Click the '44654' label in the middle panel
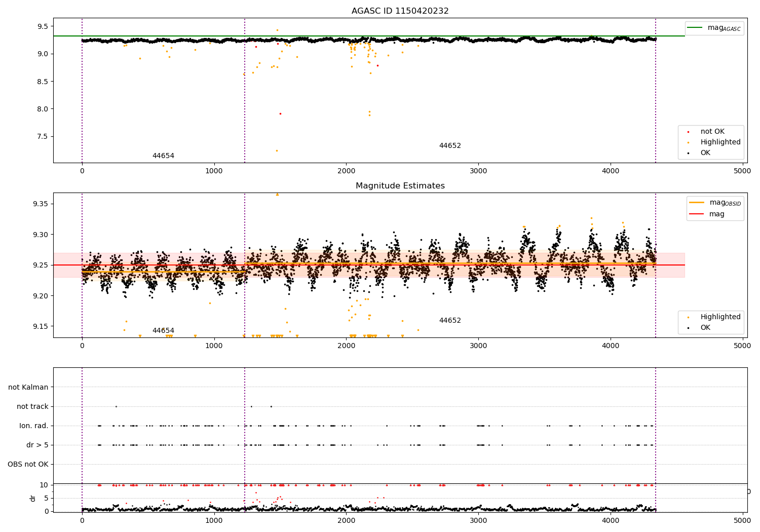Viewport: 760px width, 532px height. tap(163, 331)
